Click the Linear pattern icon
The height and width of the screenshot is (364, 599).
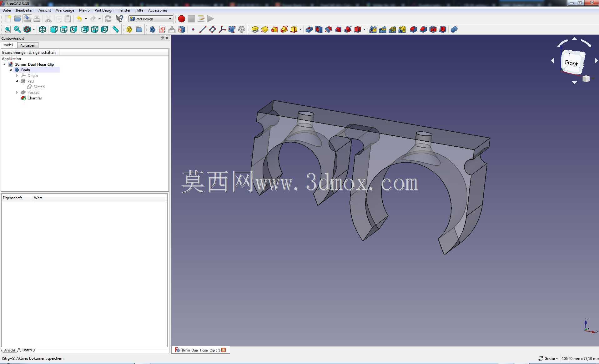pos(382,29)
